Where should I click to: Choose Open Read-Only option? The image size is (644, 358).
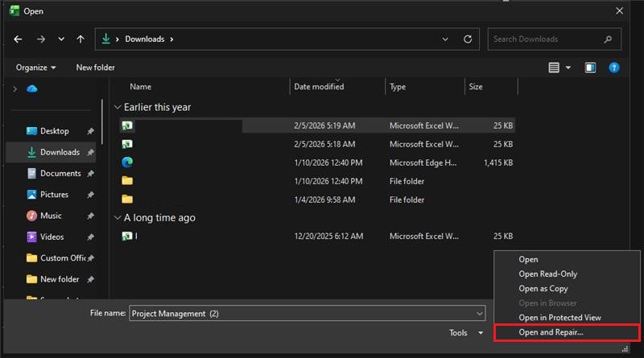[548, 274]
